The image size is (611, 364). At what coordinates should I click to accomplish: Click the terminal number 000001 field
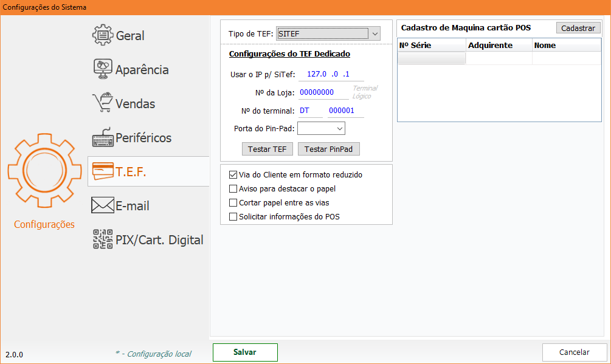pos(346,111)
